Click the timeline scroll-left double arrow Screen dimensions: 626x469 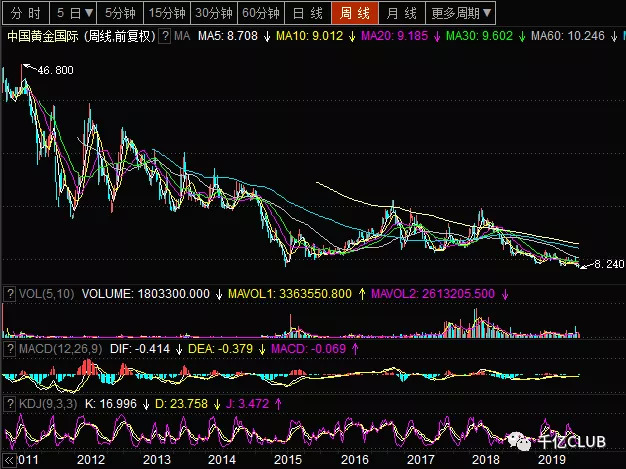click(x=9, y=460)
